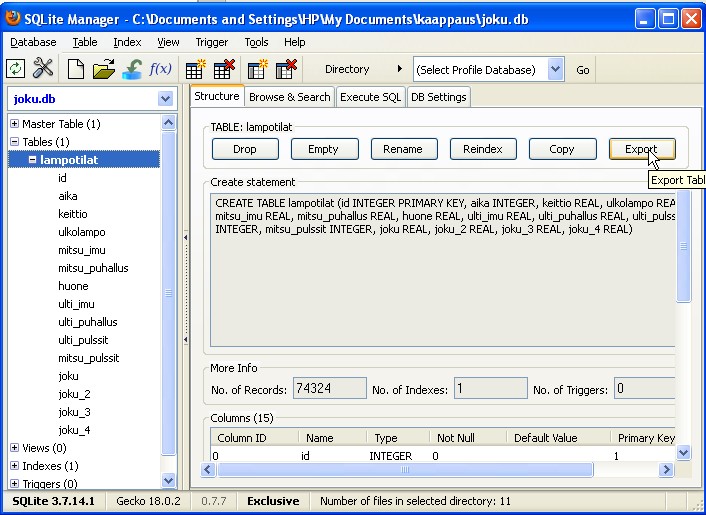Switch to the Browse & Search tab
Screen dimensions: 706x515
[x=290, y=97]
